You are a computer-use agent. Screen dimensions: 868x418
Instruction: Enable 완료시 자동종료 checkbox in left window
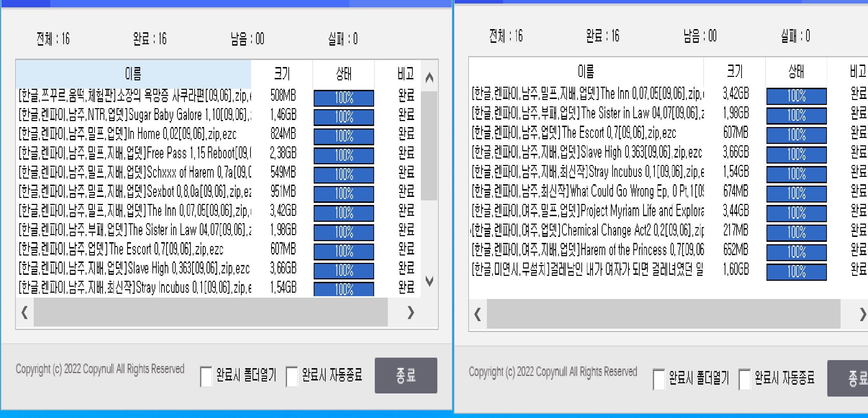coord(292,376)
